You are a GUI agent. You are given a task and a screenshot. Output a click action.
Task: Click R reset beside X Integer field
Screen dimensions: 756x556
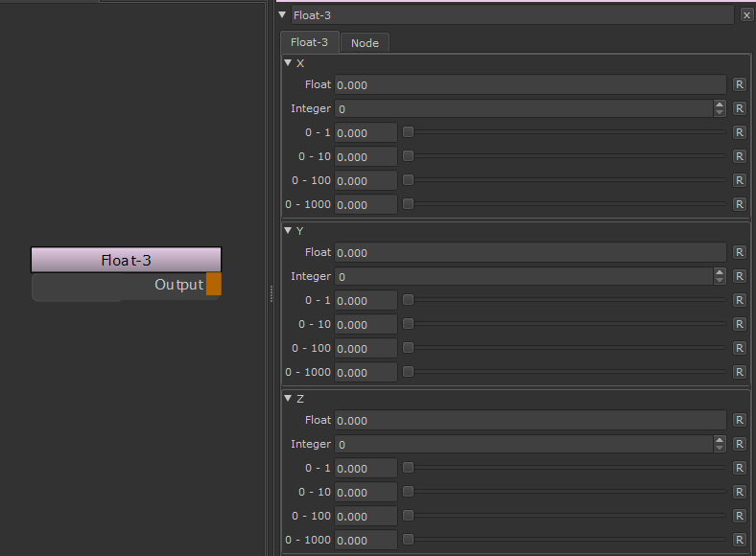[739, 108]
